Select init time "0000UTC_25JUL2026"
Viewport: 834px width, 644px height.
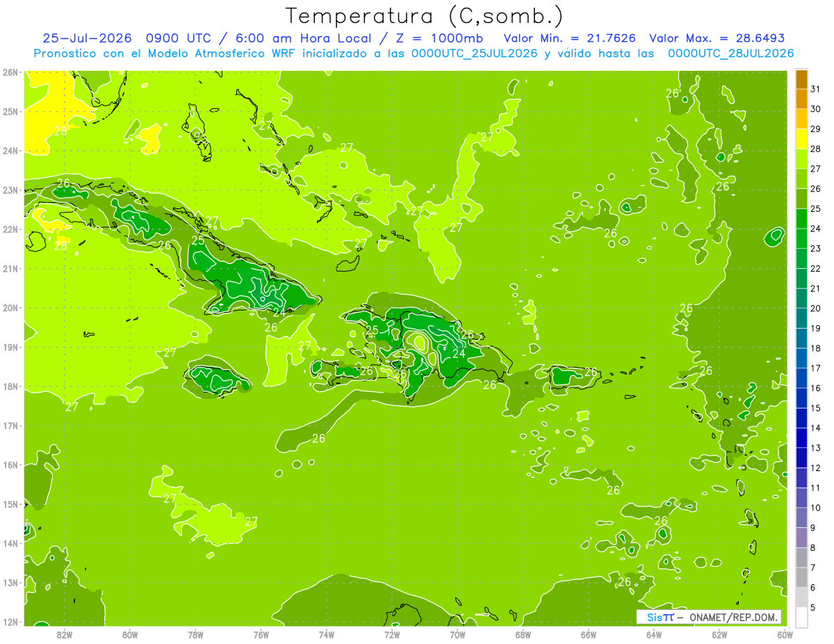click(x=474, y=53)
